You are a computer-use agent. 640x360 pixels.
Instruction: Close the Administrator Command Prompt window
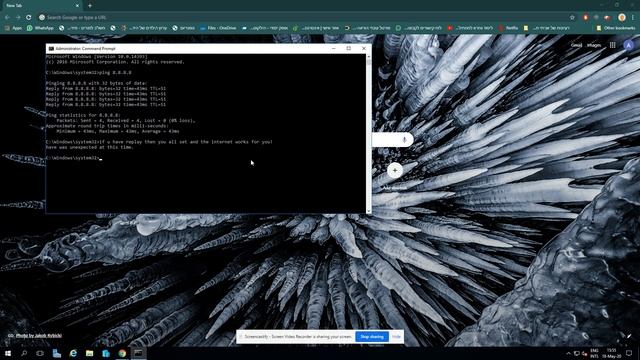364,48
